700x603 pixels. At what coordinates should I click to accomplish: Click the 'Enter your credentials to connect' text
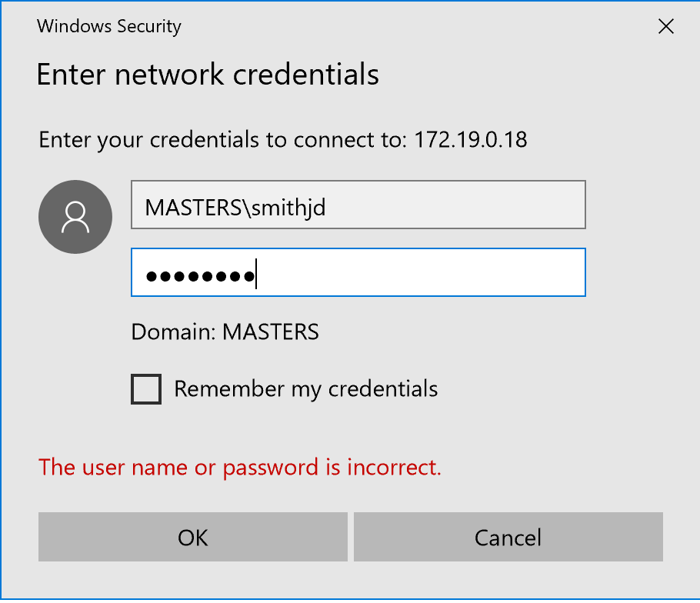(222, 140)
